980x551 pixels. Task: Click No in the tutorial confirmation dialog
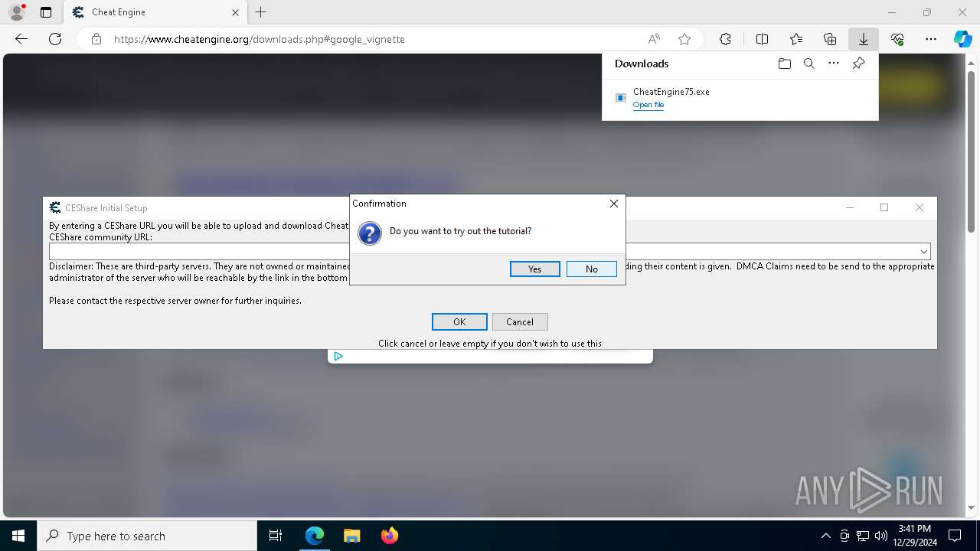click(592, 269)
